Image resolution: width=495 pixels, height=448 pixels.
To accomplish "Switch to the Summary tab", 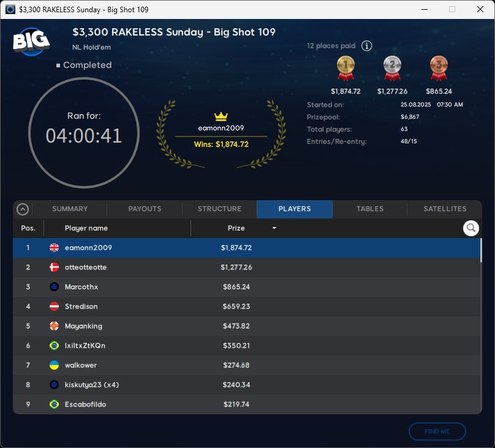I will click(70, 209).
